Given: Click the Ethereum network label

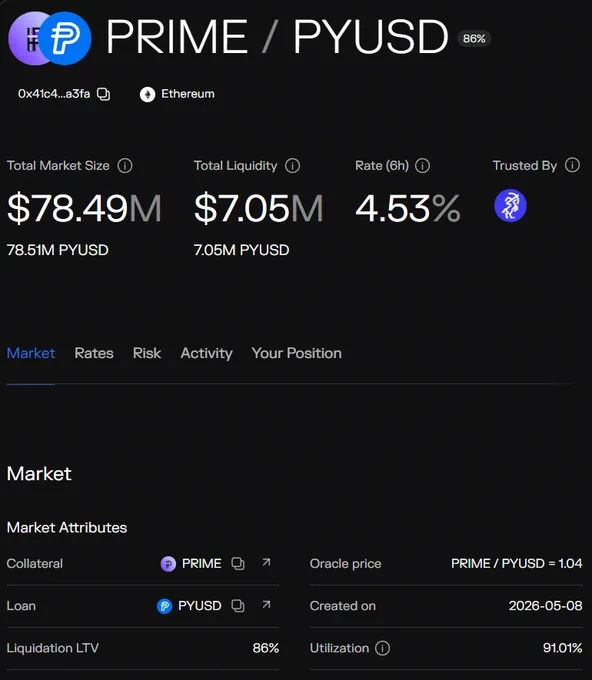Looking at the screenshot, I should pyautogui.click(x=188, y=94).
